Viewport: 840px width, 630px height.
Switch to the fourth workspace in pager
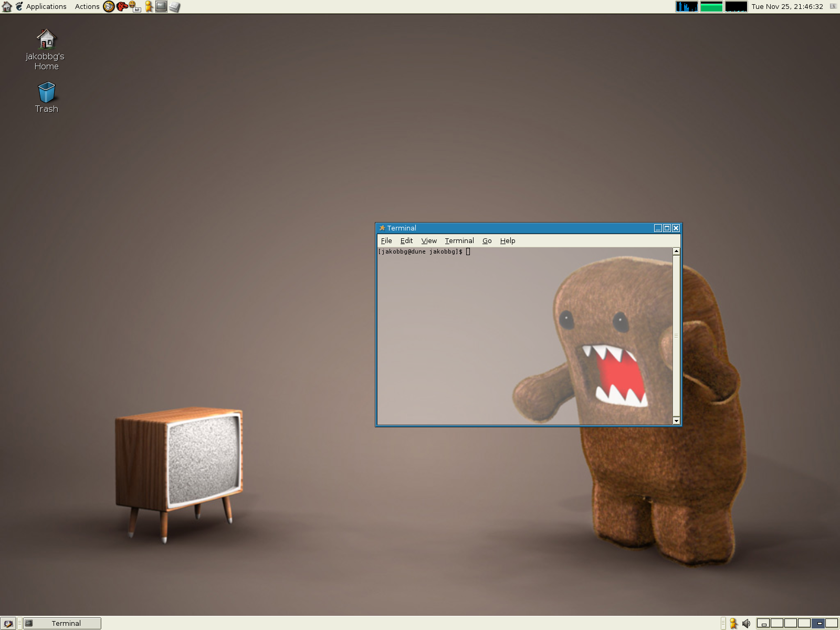click(x=805, y=623)
